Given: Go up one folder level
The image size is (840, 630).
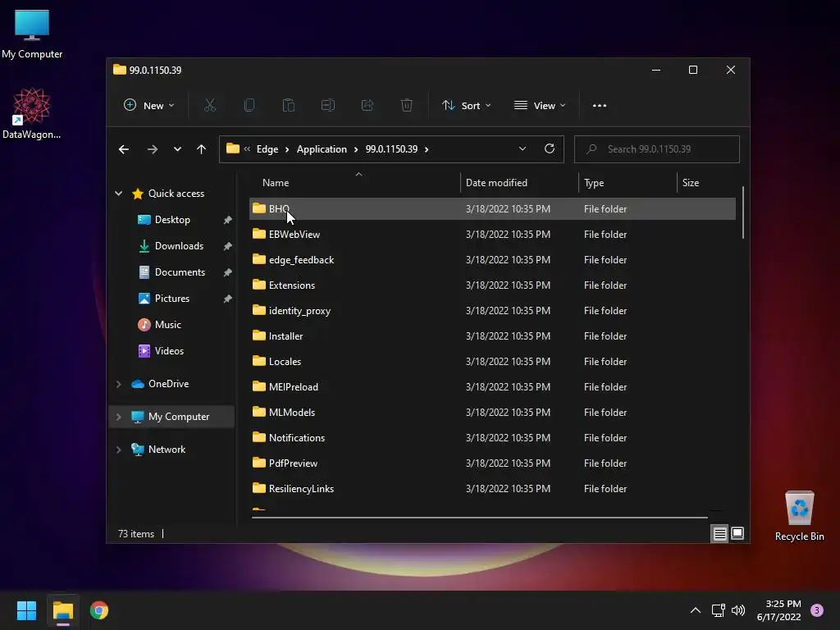Looking at the screenshot, I should (202, 149).
